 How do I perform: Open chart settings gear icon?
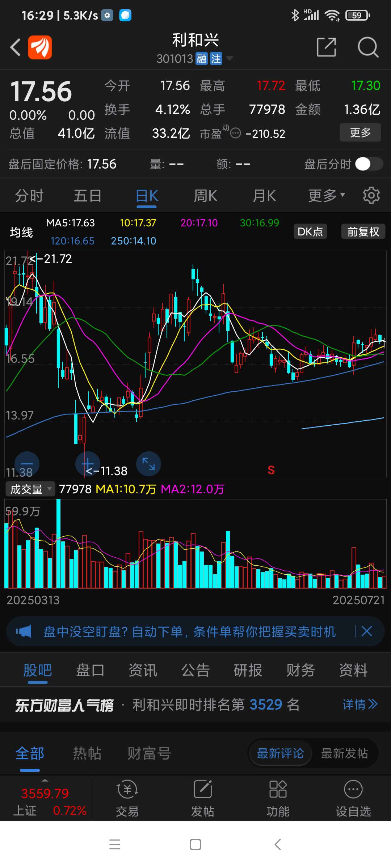tap(371, 196)
